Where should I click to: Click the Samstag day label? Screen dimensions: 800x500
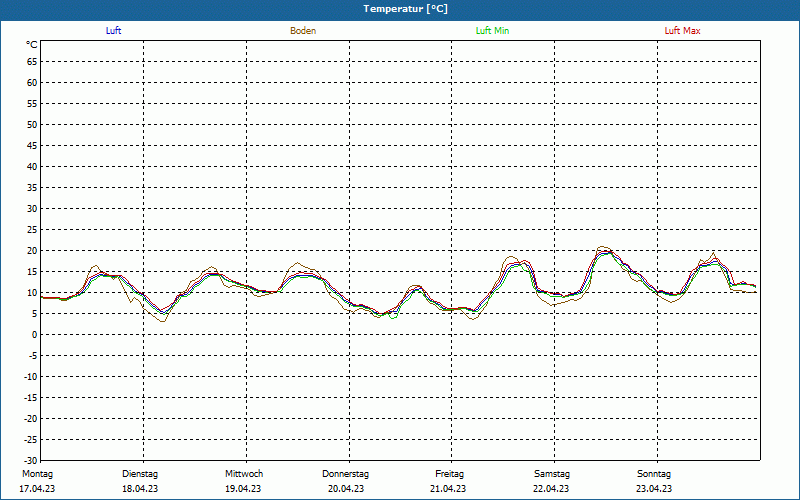click(x=552, y=474)
